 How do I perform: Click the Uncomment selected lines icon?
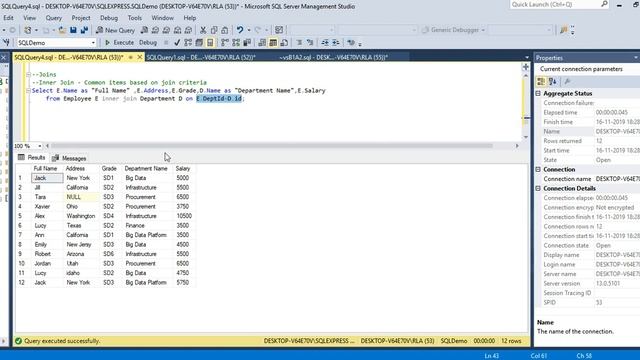click(x=310, y=42)
